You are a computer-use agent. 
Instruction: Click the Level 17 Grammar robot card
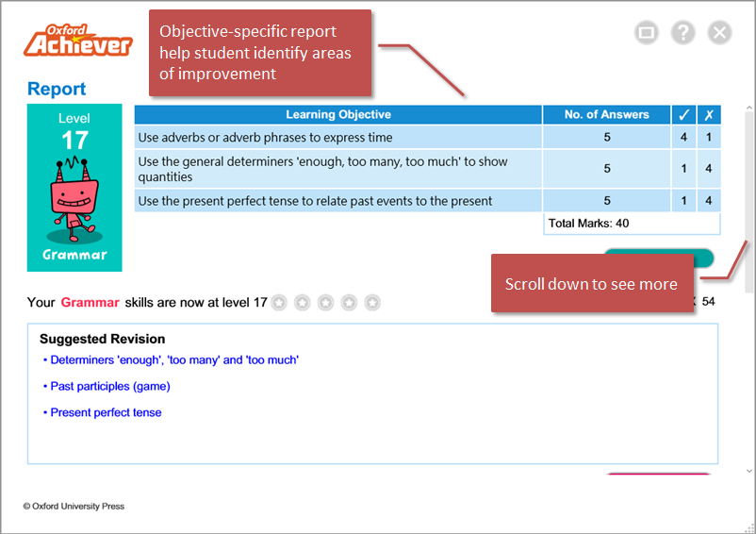[x=74, y=188]
